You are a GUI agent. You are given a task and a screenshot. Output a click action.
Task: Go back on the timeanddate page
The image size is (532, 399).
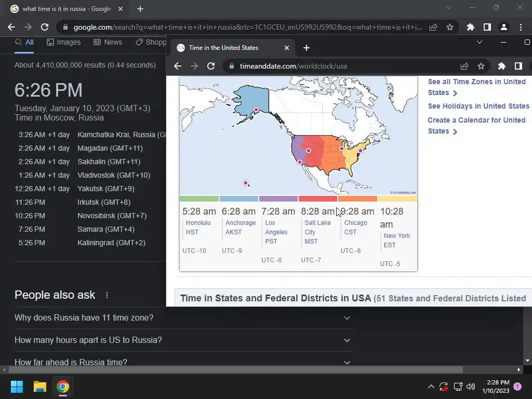tap(178, 66)
